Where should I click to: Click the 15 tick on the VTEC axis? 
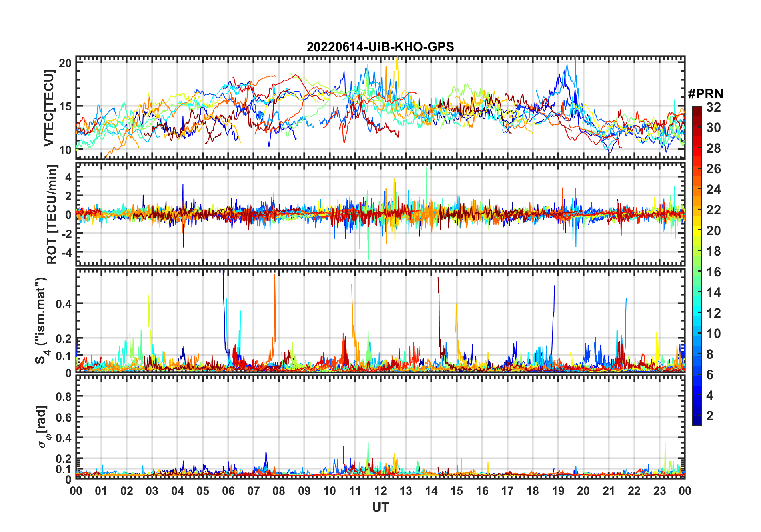pyautogui.click(x=65, y=106)
